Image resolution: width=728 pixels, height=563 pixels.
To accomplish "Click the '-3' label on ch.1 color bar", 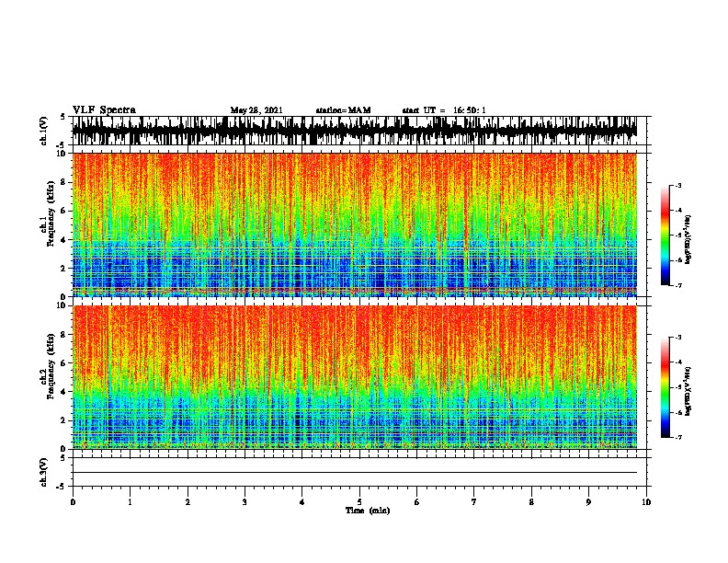I will 677,185.
